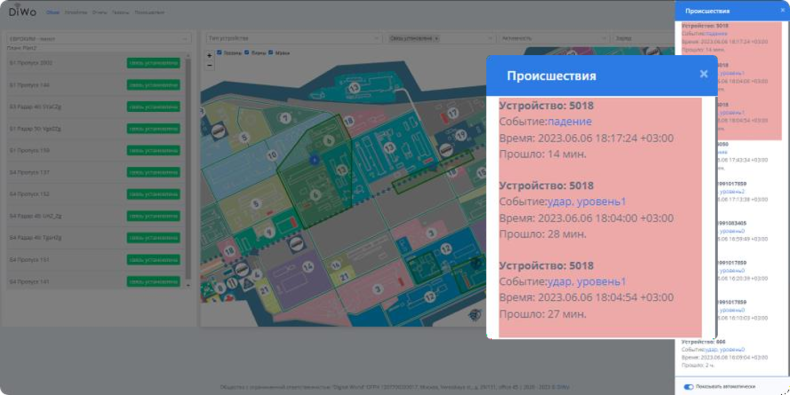Open the Обзор tab in the top menu
This screenshot has width=790, height=395.
point(53,12)
